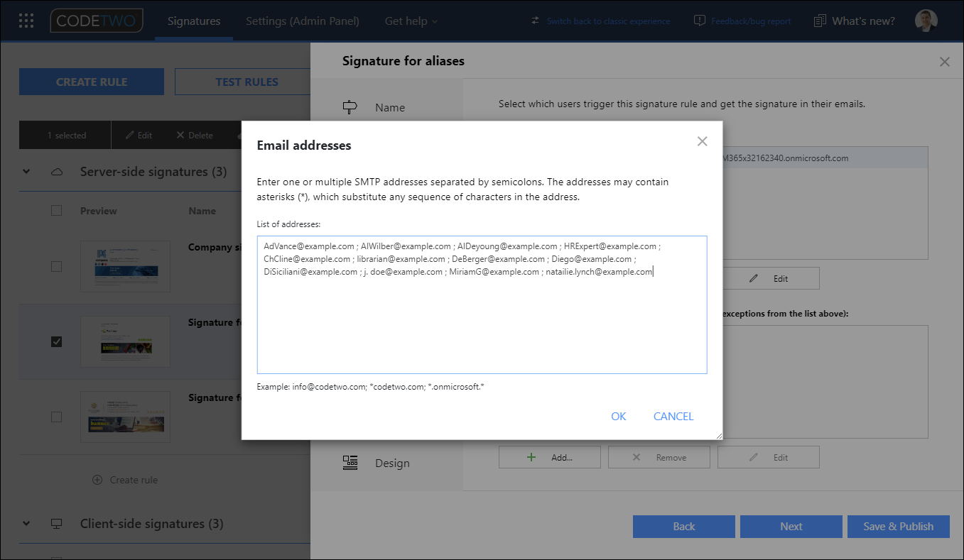Go Back in signature wizard
964x560 pixels.
[x=684, y=527]
